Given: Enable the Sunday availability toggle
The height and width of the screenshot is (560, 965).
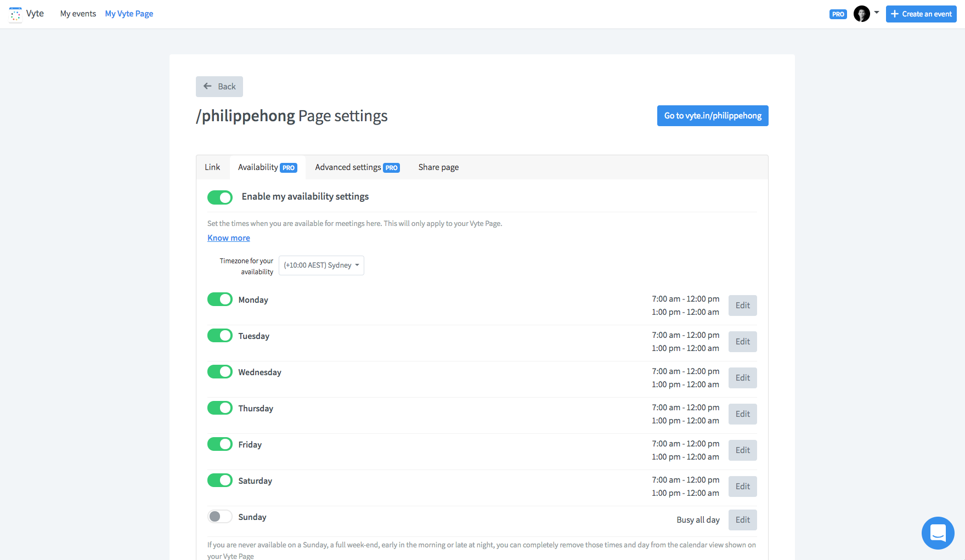Looking at the screenshot, I should [x=220, y=517].
